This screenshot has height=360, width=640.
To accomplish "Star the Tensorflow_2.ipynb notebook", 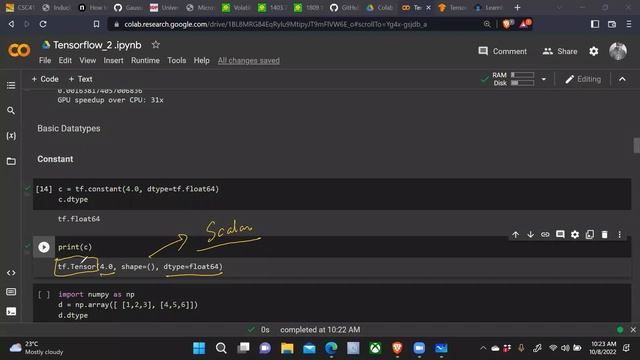I will coord(156,45).
